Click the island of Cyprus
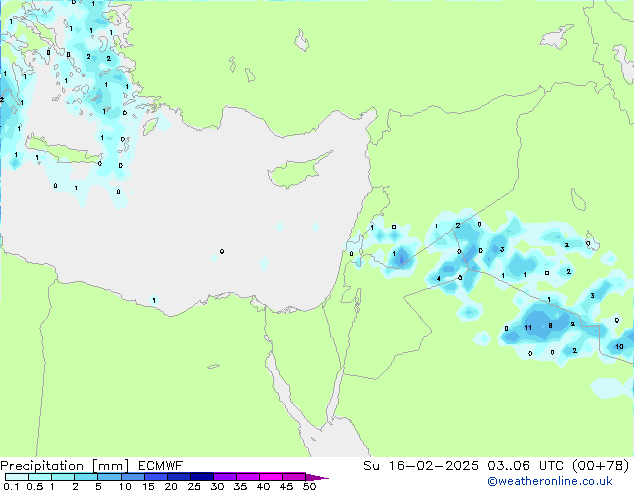 click(x=297, y=172)
